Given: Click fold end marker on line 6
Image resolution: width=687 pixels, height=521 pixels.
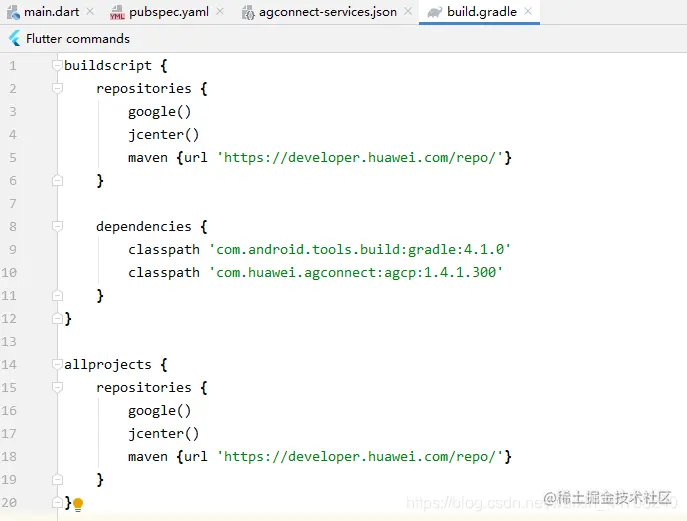Looking at the screenshot, I should tap(57, 181).
